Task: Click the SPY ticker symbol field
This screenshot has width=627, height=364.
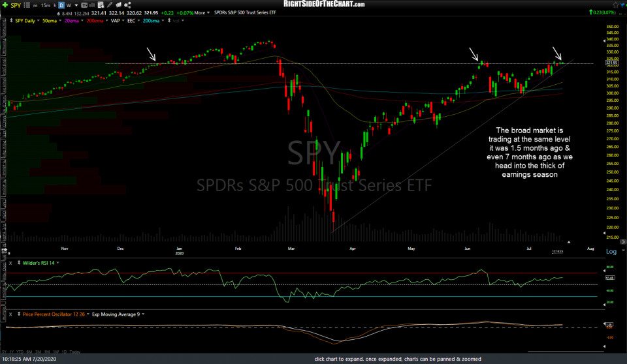Action: (x=16, y=5)
